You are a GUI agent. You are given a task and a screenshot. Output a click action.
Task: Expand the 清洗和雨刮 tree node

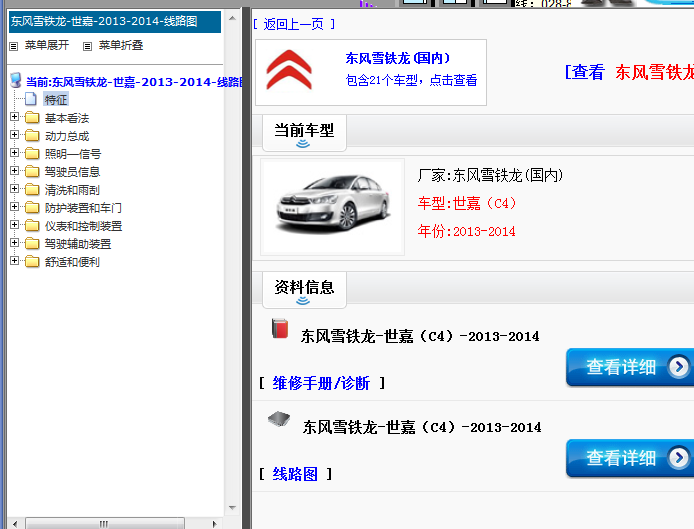click(14, 189)
